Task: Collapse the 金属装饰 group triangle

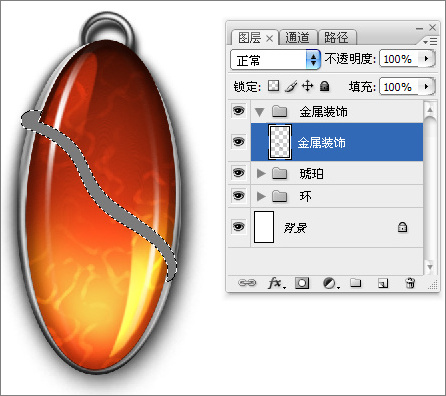Action: click(x=260, y=112)
